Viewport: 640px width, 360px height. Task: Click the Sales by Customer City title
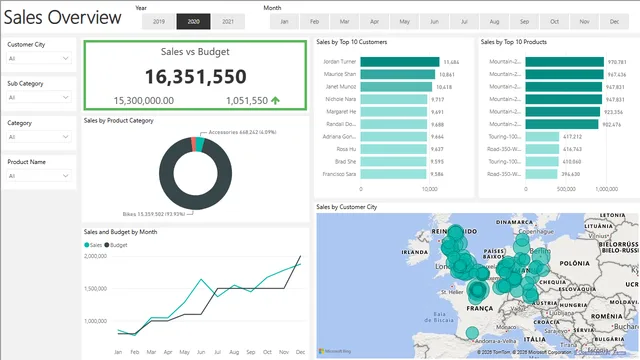coord(347,207)
